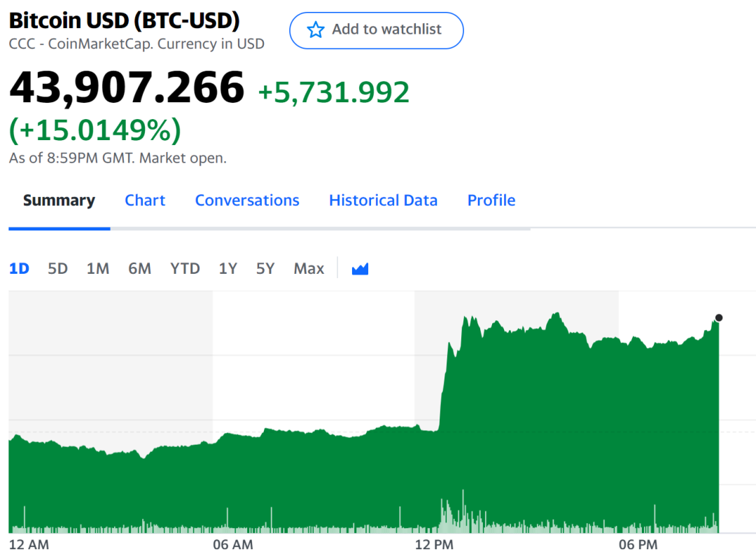Select the YTD chart range
Image resolution: width=756 pixels, height=559 pixels.
tap(185, 268)
